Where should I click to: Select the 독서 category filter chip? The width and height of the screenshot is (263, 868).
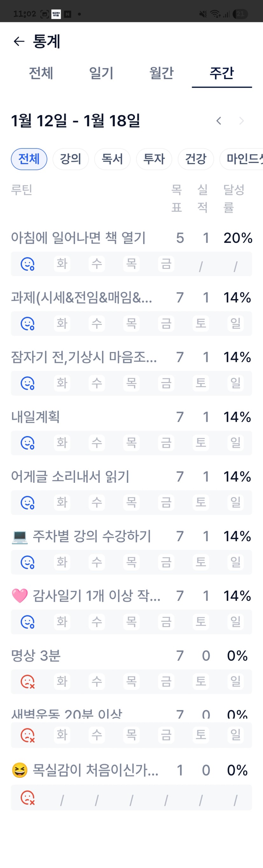pos(112,159)
